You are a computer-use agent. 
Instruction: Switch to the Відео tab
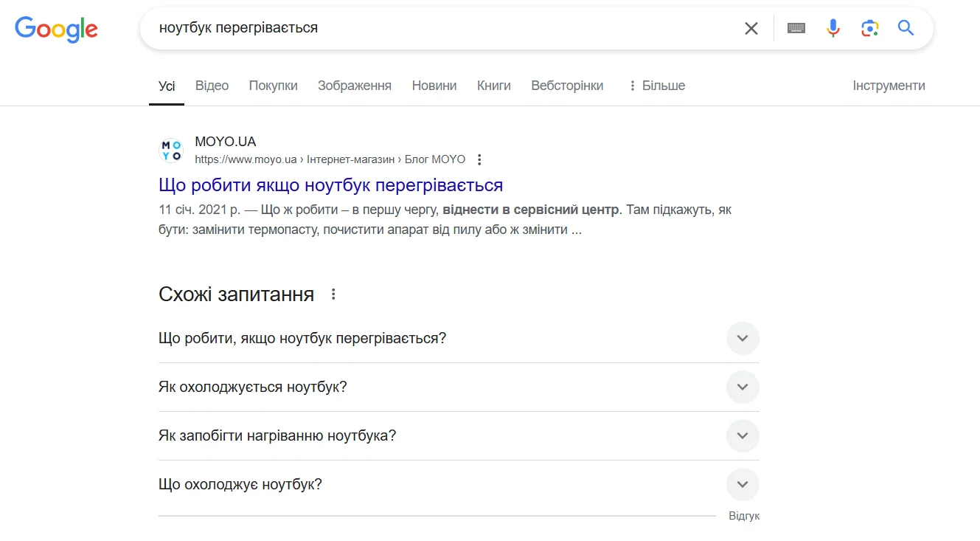coord(212,86)
